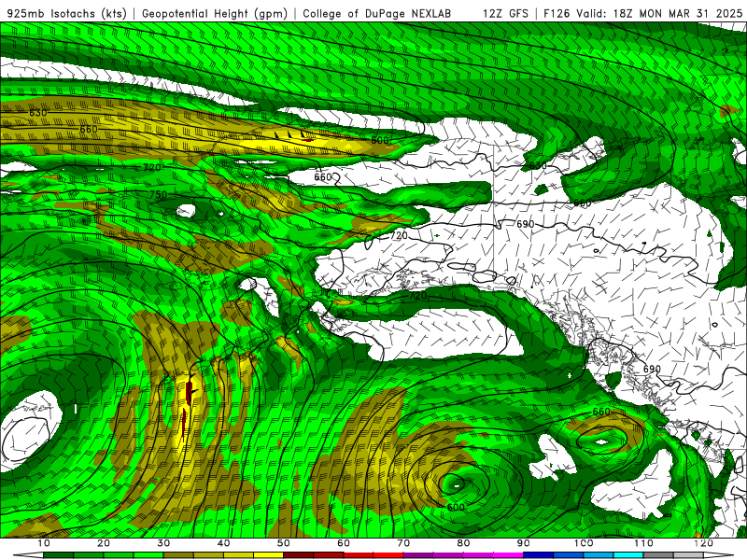Click the cyan swatch left of 110
The image size is (747, 560).
(628, 555)
